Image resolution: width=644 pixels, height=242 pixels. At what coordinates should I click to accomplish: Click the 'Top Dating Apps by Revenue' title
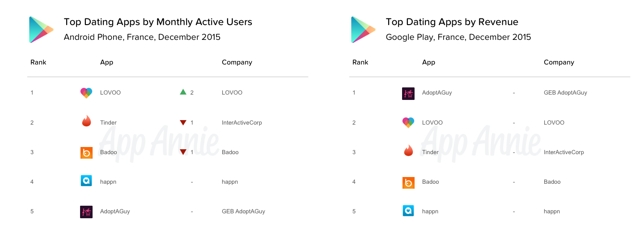pyautogui.click(x=452, y=22)
